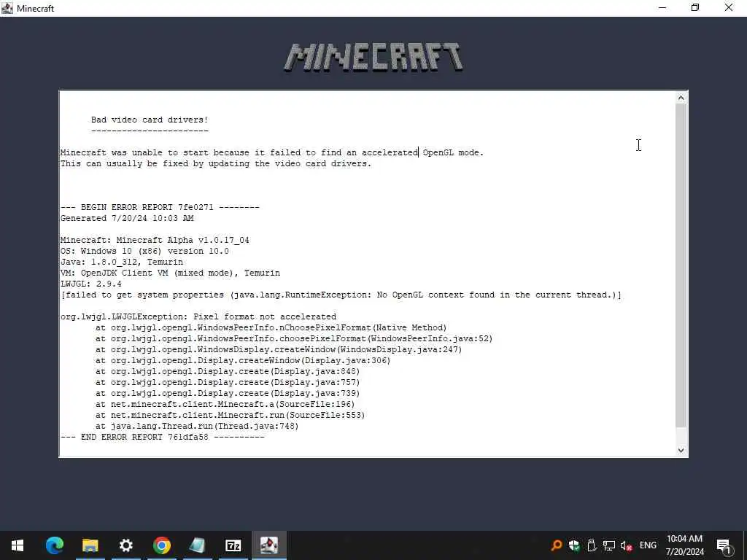Viewport: 747px width, 560px height.
Task: Click the 'Bad video card drivers!' heading
Action: tap(150, 120)
